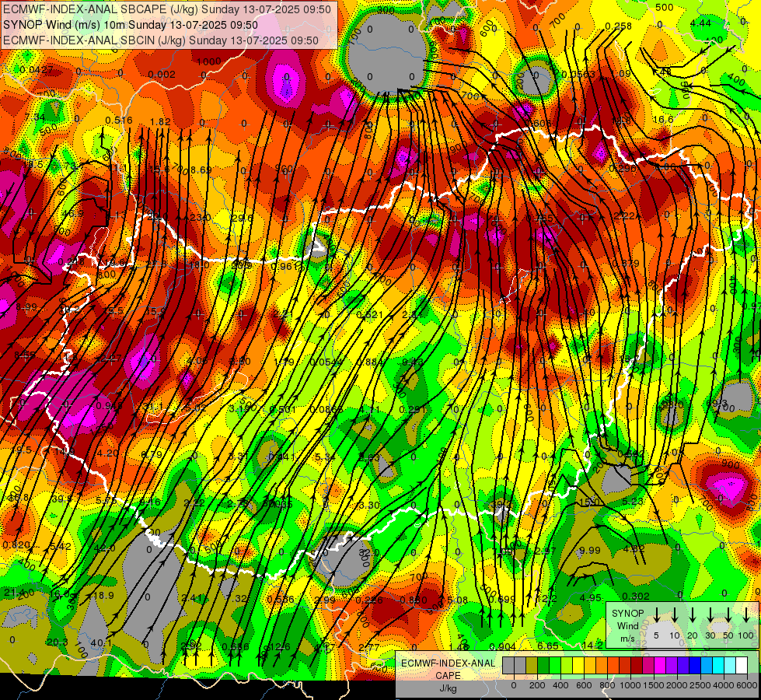
Task: Click the 4.62 value on the map
Action: [634, 549]
